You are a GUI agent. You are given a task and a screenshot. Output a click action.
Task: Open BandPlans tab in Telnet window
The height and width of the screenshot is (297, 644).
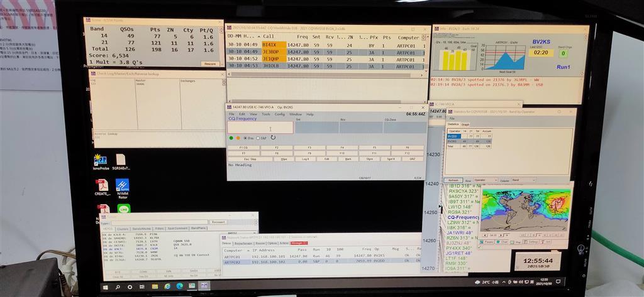tap(198, 228)
